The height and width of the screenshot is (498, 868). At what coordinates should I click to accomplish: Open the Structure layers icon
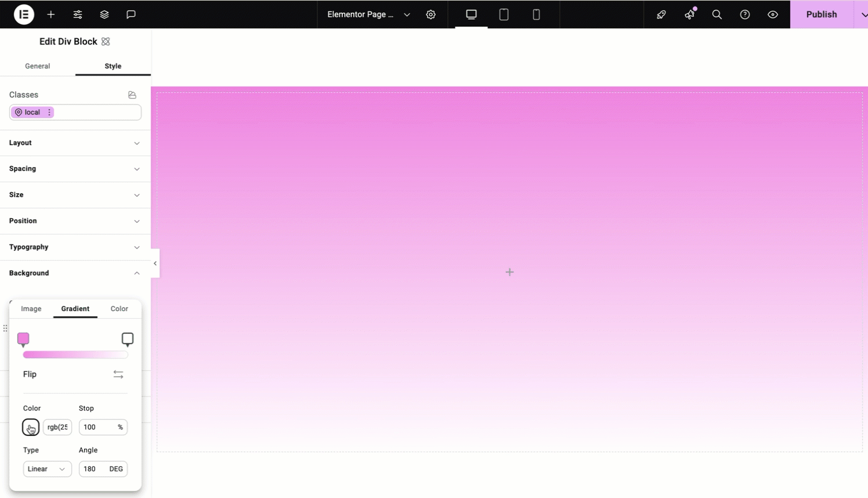coord(104,15)
